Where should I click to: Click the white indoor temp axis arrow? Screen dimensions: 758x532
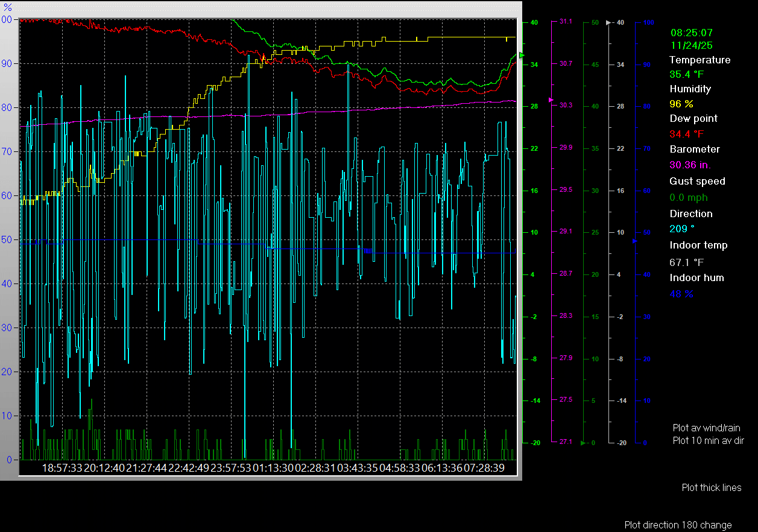[609, 22]
